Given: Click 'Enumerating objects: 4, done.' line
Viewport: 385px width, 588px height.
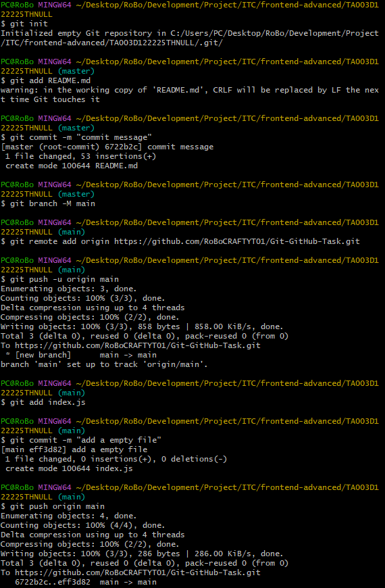Looking at the screenshot, I should [x=69, y=516].
